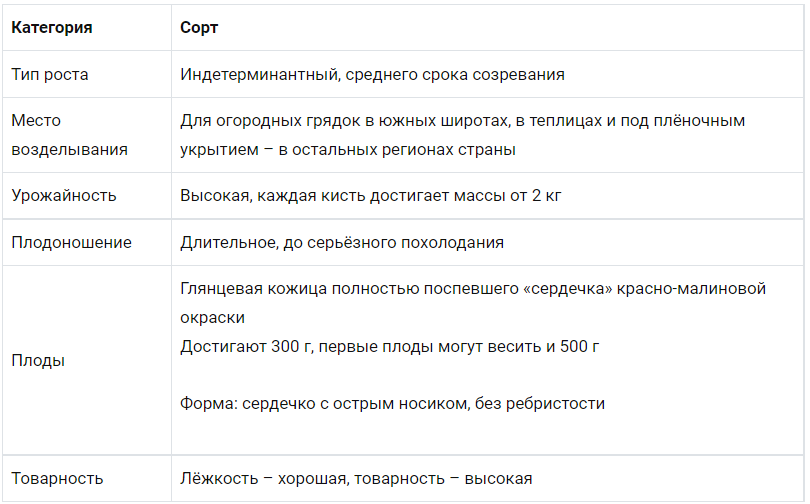This screenshot has width=810, height=504.
Task: Click the укрытием в остальных регионах line
Action: click(x=348, y=149)
